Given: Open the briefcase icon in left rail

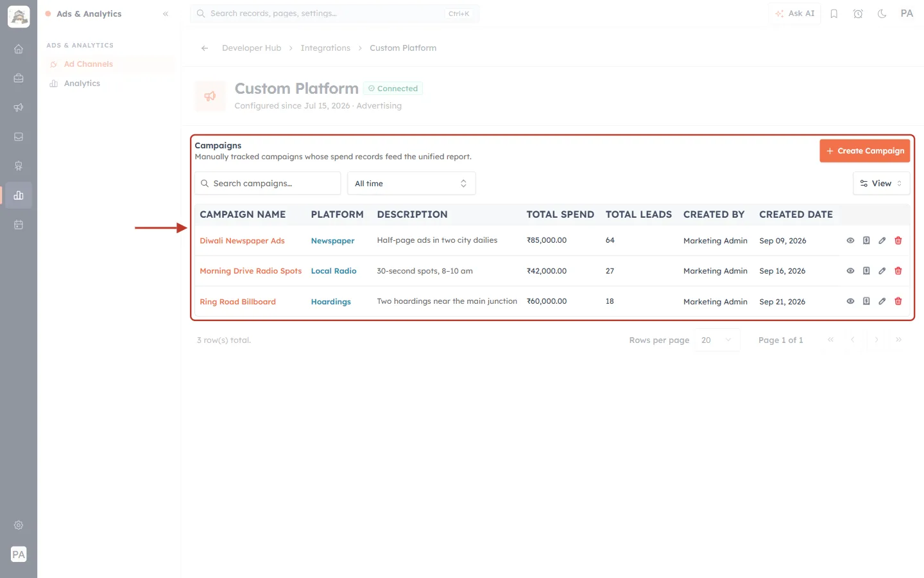Looking at the screenshot, I should pos(19,78).
